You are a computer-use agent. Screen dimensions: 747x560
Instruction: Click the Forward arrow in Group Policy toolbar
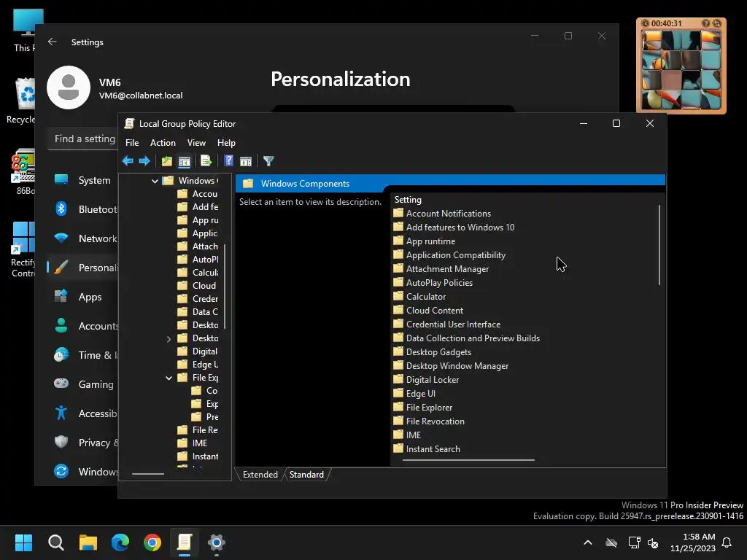[x=144, y=161]
